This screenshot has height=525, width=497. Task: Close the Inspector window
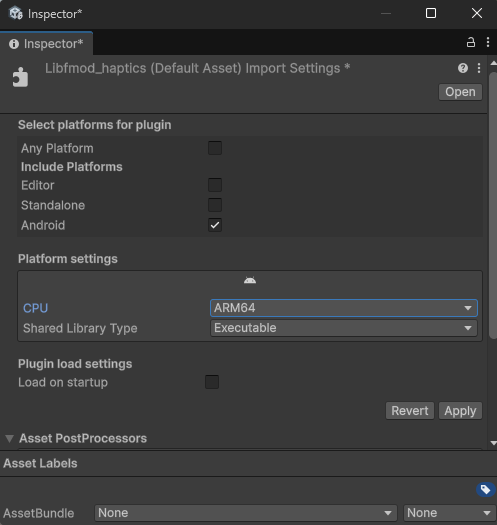coord(477,13)
